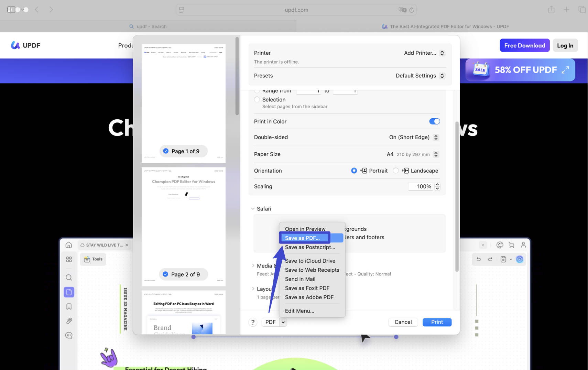Click the Safari sidebar toggle icon
Image resolution: width=588 pixels, height=370 pixels.
(x=11, y=10)
